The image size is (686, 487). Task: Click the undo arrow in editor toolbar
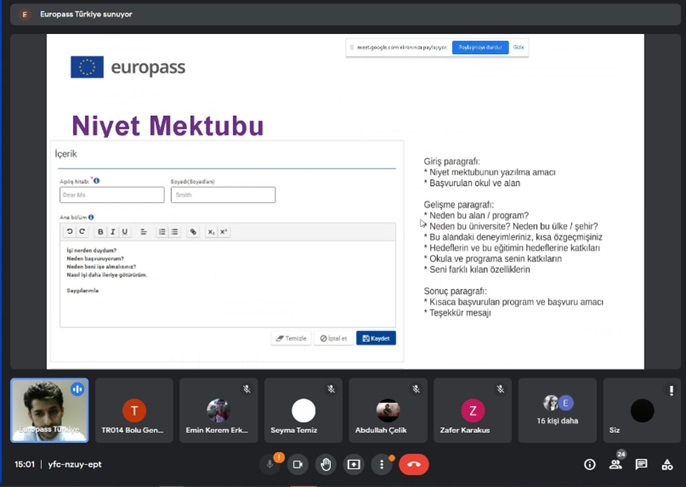pyautogui.click(x=70, y=232)
